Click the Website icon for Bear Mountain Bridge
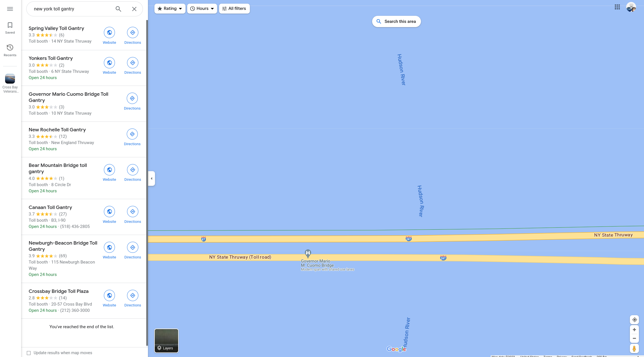This screenshot has height=357, width=644. coord(109,170)
